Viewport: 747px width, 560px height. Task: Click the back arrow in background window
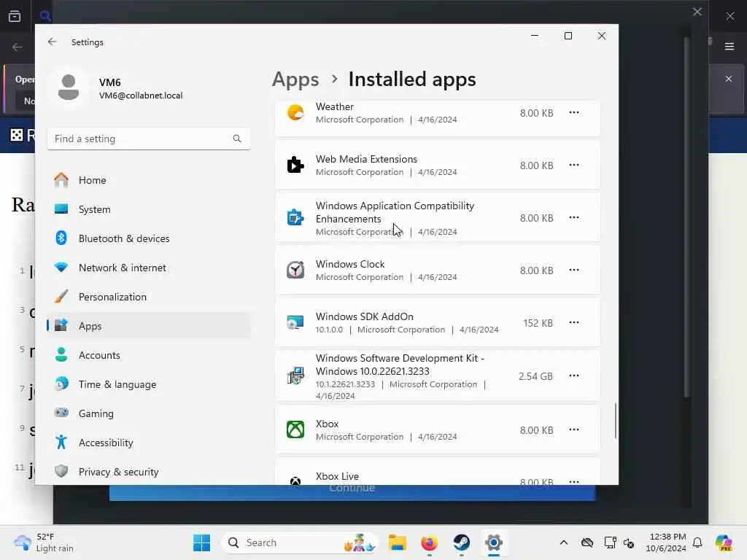(18, 47)
